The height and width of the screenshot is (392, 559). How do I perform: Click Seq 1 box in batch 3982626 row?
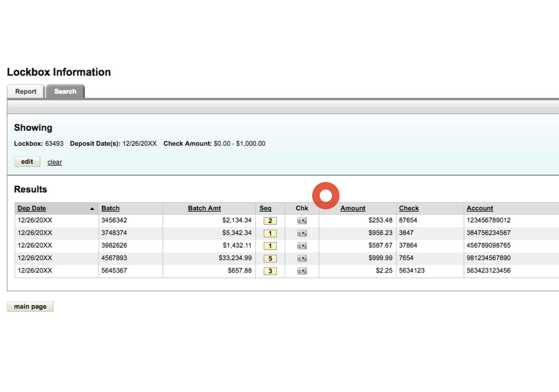pyautogui.click(x=270, y=246)
